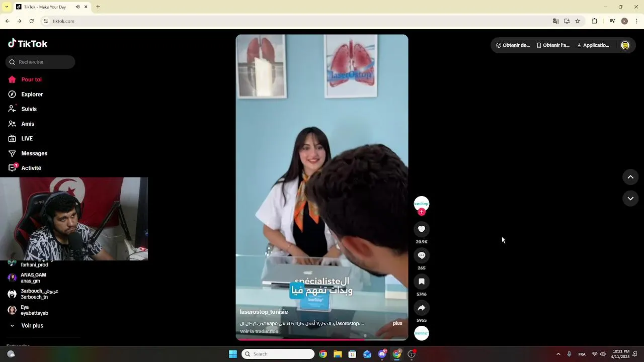The width and height of the screenshot is (644, 362).
Task: Open Windows Start menu
Action: [233, 354]
